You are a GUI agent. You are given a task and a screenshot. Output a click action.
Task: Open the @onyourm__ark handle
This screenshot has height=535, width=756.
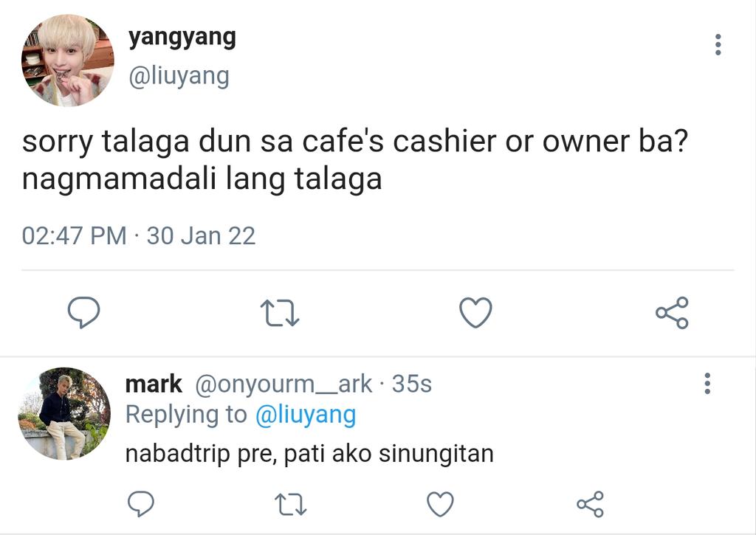pos(283,384)
